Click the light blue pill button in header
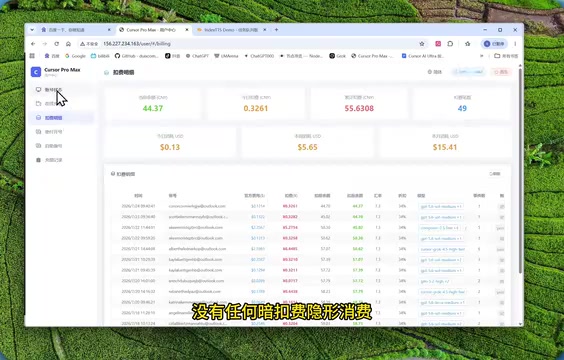 (x=468, y=72)
